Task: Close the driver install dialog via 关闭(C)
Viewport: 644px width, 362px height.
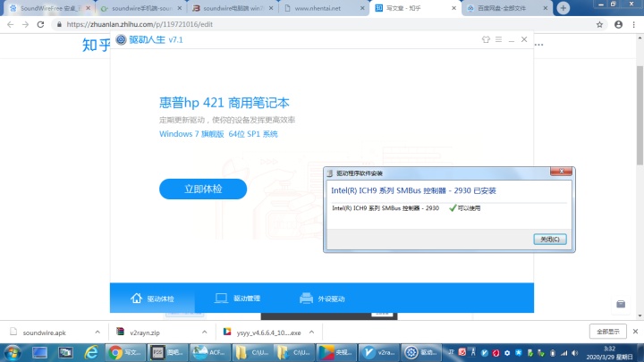Action: [x=550, y=240]
